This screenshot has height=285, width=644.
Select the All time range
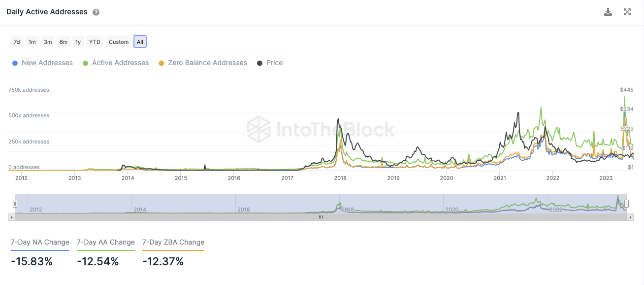[x=140, y=42]
